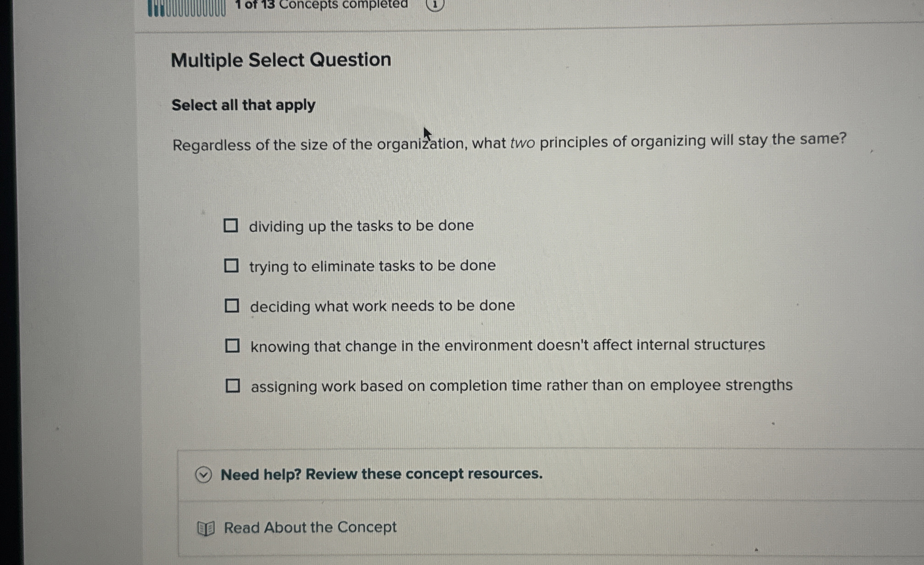Check 'dividing up the tasks to be done'
This screenshot has height=565, width=924.
(232, 225)
